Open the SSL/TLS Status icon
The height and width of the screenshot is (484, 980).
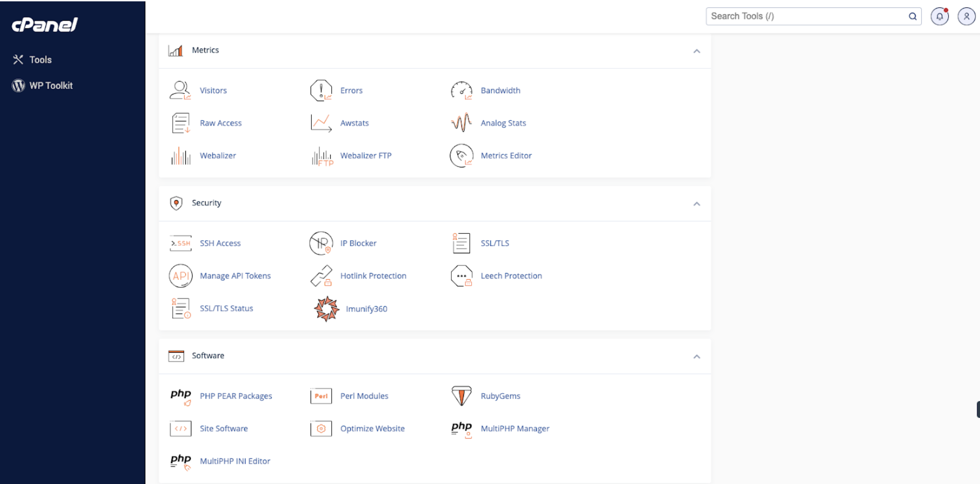pyautogui.click(x=180, y=309)
